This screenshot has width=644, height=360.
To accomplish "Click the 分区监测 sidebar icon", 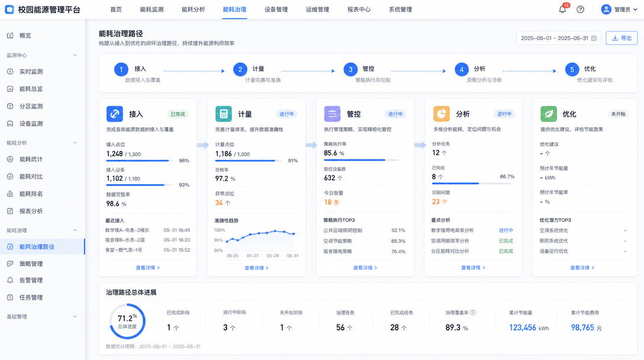I will coord(10,106).
